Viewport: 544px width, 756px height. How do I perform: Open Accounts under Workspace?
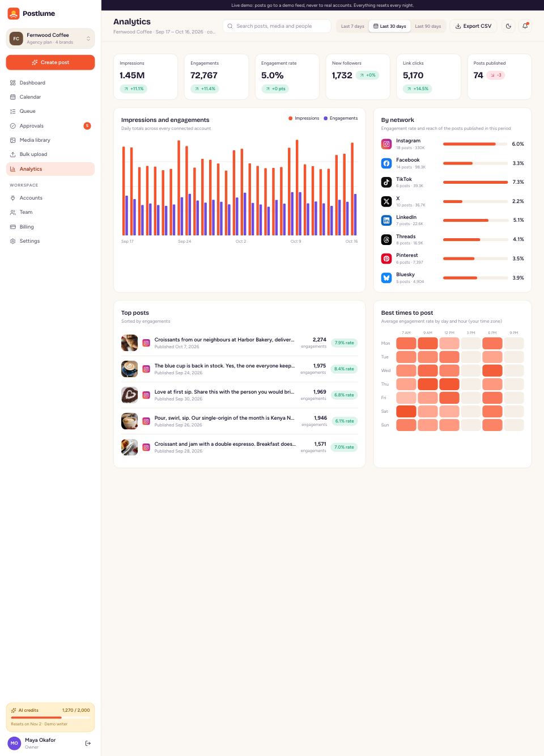pos(50,198)
